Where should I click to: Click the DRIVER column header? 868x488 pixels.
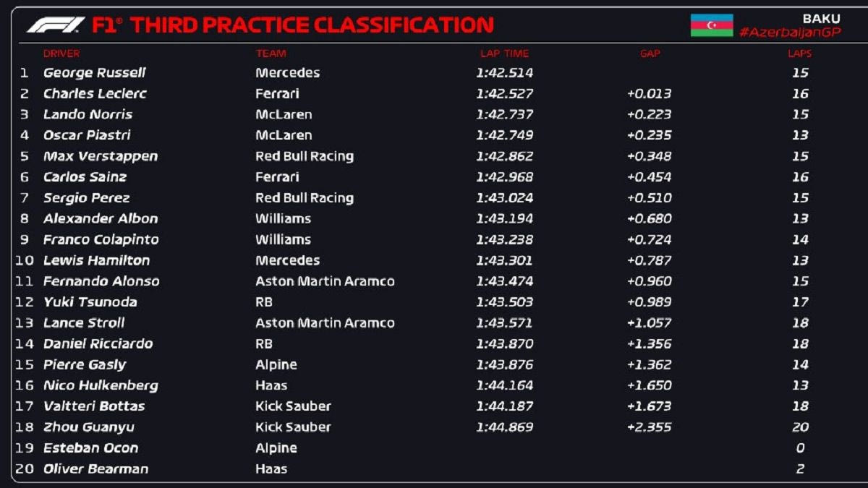pyautogui.click(x=61, y=53)
